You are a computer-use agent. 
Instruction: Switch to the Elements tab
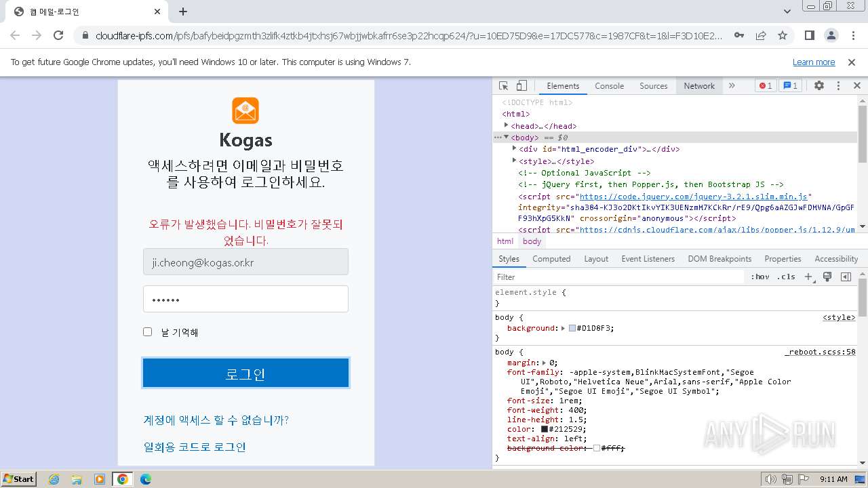pos(563,86)
